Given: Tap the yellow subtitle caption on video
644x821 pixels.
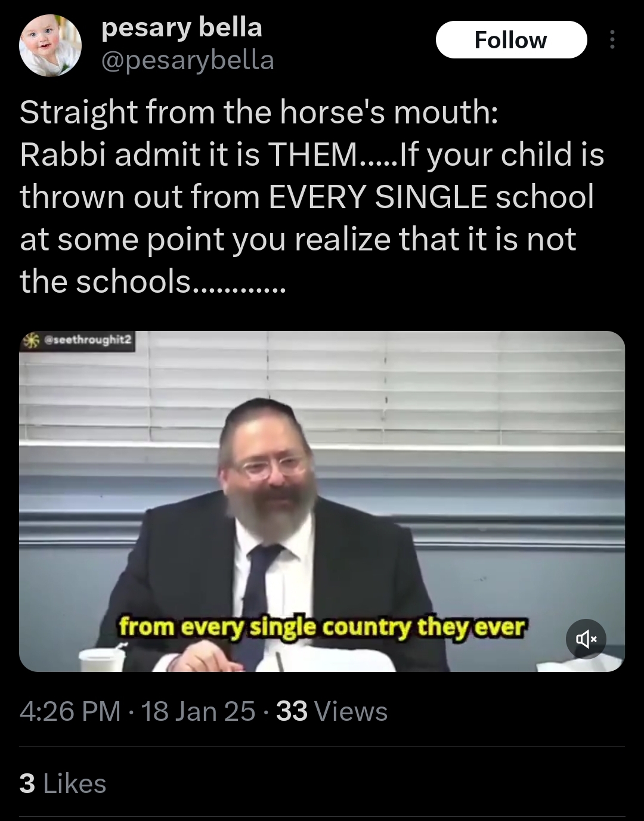Looking at the screenshot, I should pyautogui.click(x=322, y=627).
